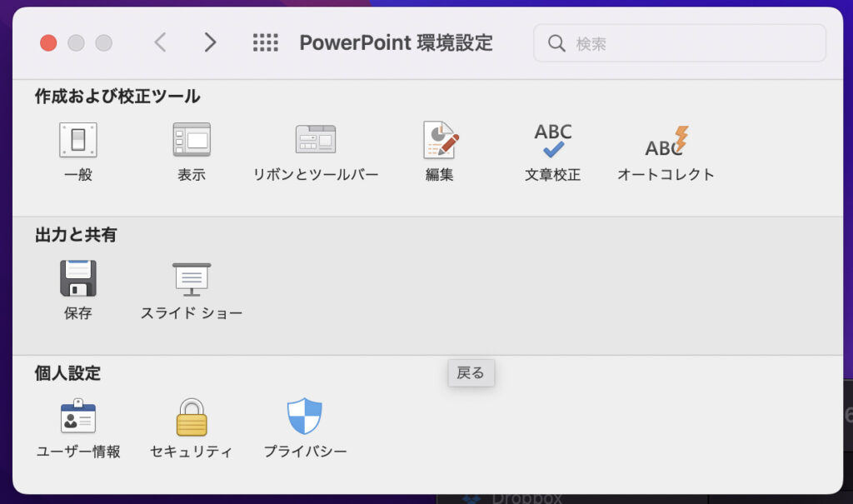
Task: Focus the 検索 search field
Action: tap(680, 43)
